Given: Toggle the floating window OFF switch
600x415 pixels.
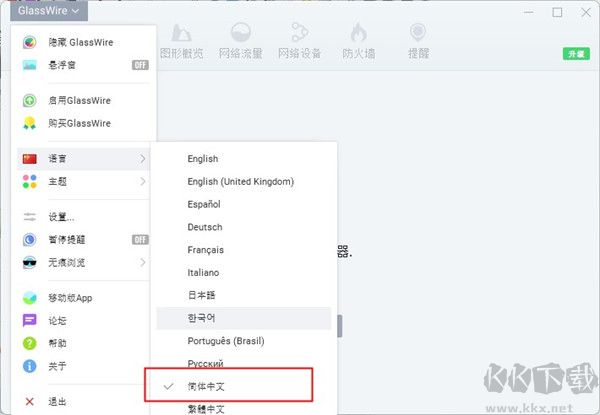Looking at the screenshot, I should point(140,65).
